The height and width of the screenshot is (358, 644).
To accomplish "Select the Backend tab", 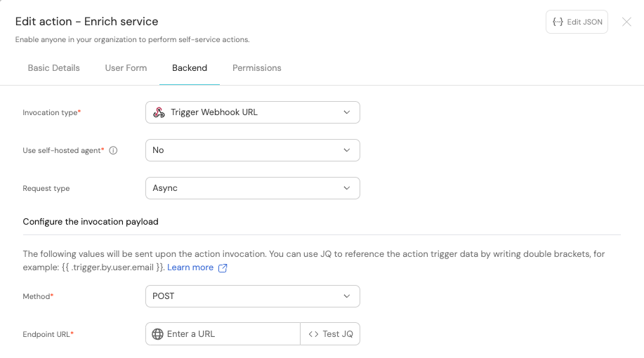I will click(x=190, y=68).
